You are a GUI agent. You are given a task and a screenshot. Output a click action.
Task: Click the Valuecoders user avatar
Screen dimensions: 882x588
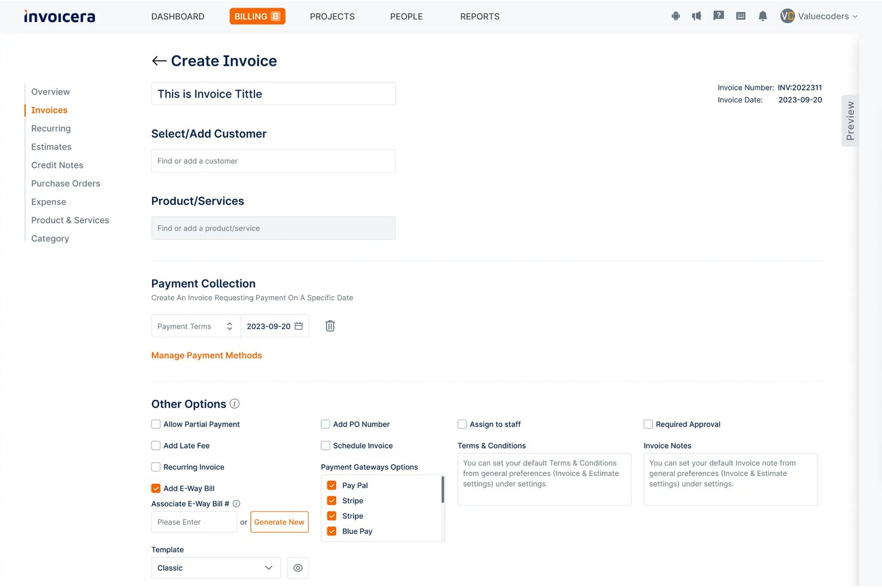(x=787, y=16)
